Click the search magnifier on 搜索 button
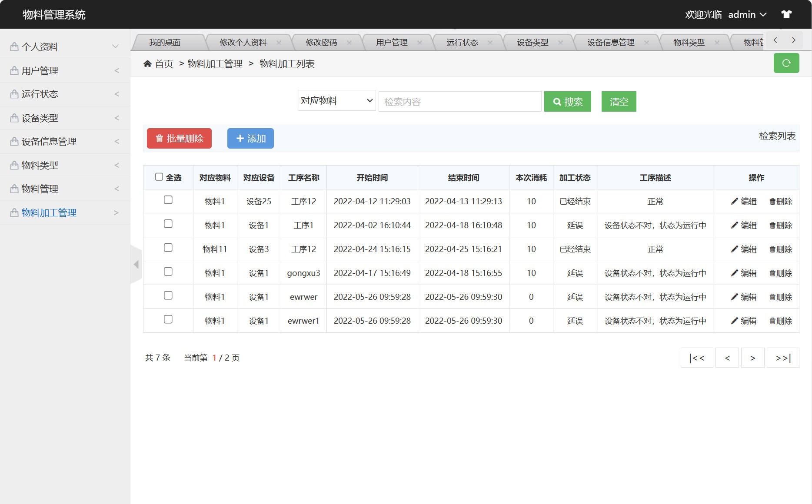Image resolution: width=812 pixels, height=504 pixels. click(x=557, y=101)
